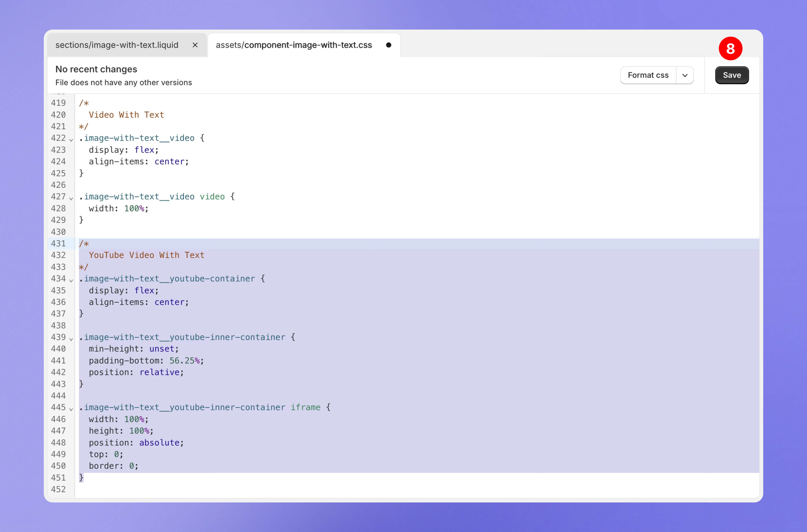The height and width of the screenshot is (532, 807).
Task: Close the image-with-text.liquid tab
Action: coord(195,45)
